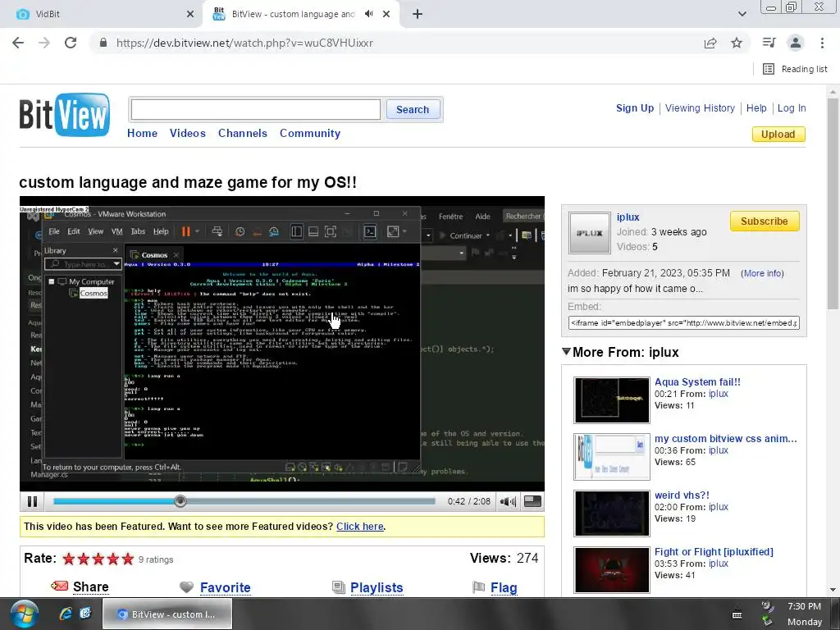Open the Reading list panel
The height and width of the screenshot is (630, 840).
(795, 69)
